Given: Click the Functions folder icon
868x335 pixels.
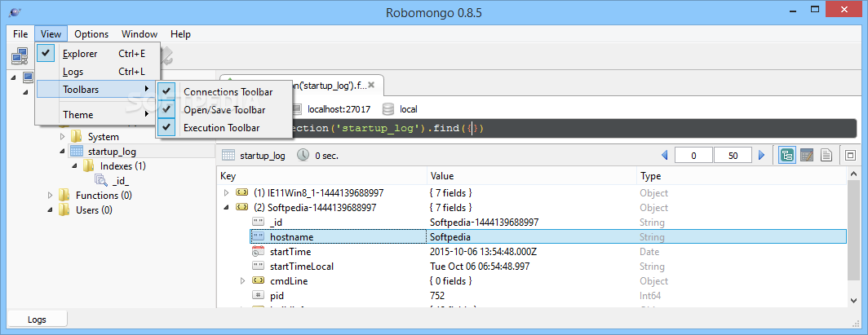Looking at the screenshot, I should coord(64,195).
